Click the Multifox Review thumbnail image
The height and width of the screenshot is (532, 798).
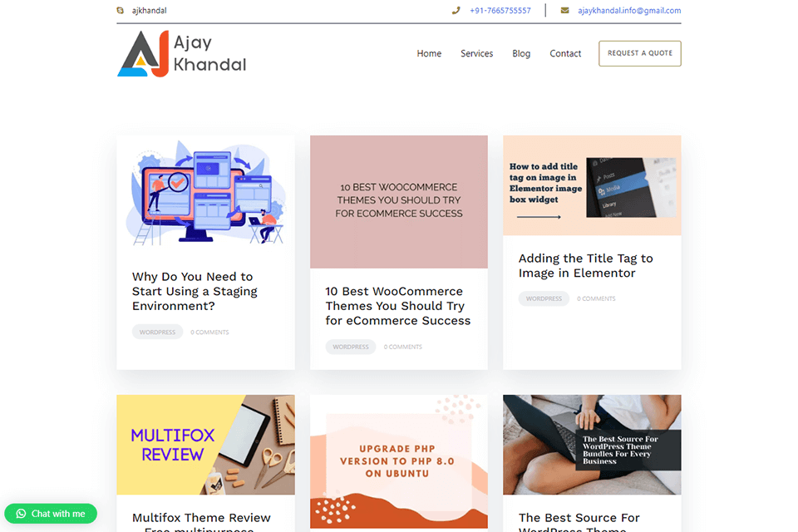205,445
